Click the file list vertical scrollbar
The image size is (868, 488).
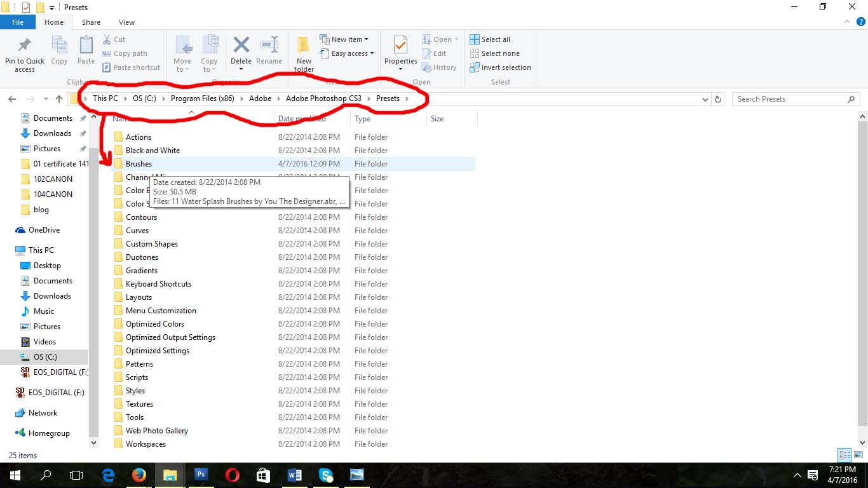pos(862,274)
